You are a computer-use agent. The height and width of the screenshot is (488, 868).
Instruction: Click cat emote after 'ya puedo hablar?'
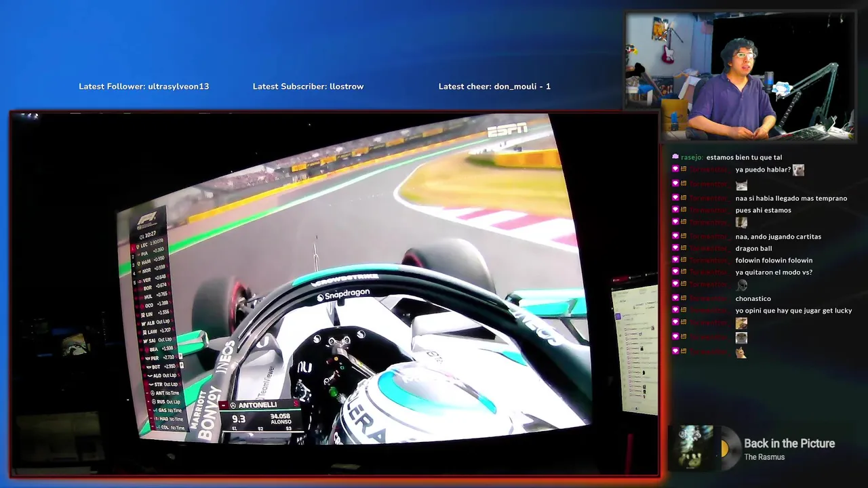click(x=798, y=169)
